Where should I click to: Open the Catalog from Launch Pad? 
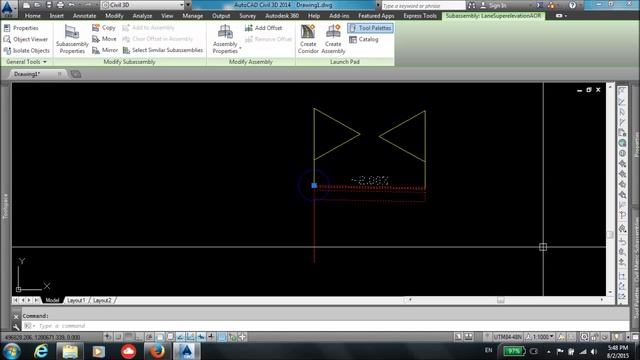(x=364, y=40)
